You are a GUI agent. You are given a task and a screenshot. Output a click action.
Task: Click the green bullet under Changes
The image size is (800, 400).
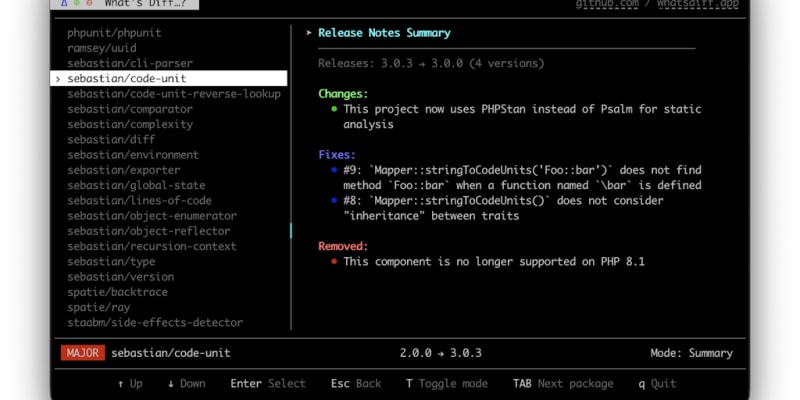[x=333, y=109]
